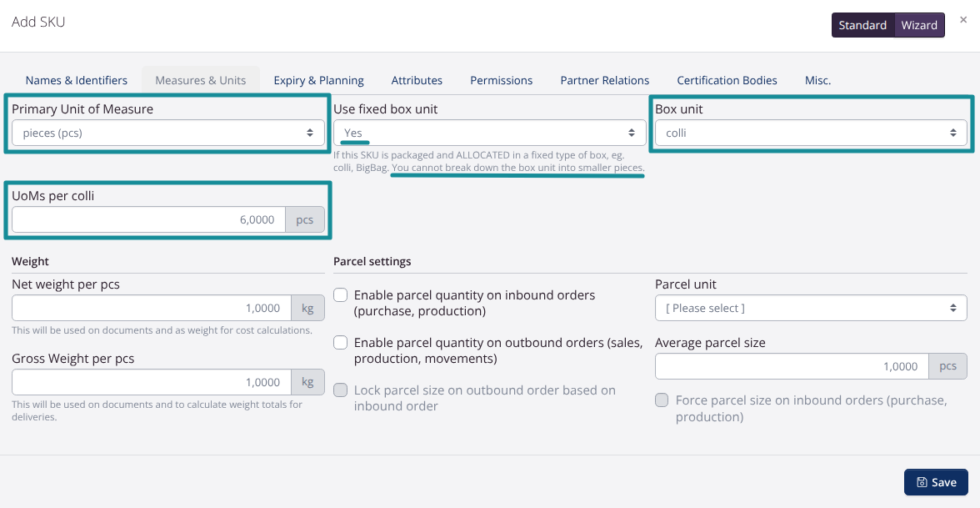The width and height of the screenshot is (980, 508).
Task: Switch to Partner Relations tab
Action: point(604,80)
